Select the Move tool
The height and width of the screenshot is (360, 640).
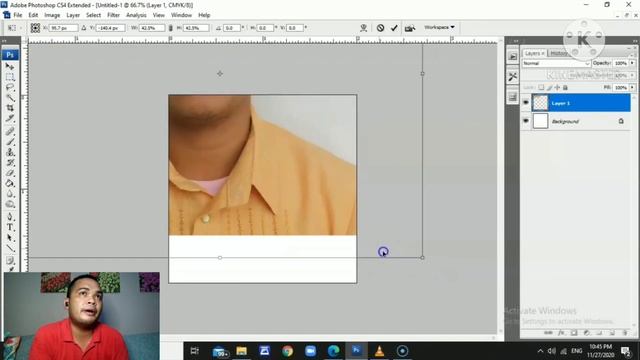click(x=10, y=66)
